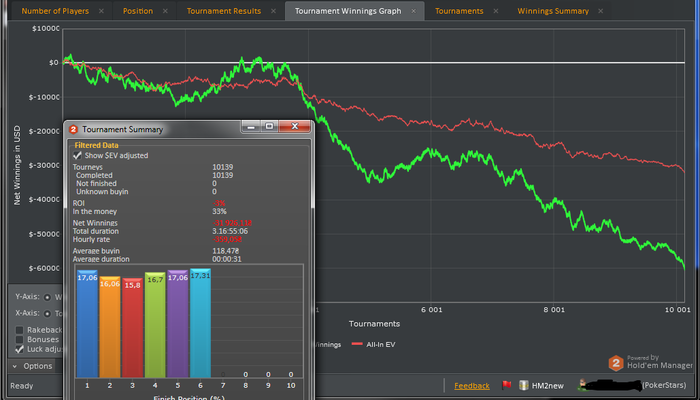
Task: Click the blue position 1 bar
Action: click(87, 324)
